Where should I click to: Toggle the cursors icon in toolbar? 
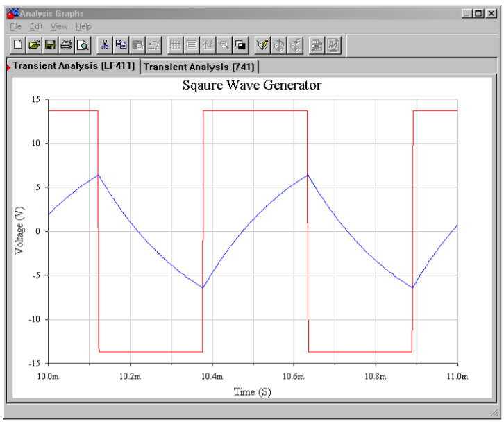[208, 45]
